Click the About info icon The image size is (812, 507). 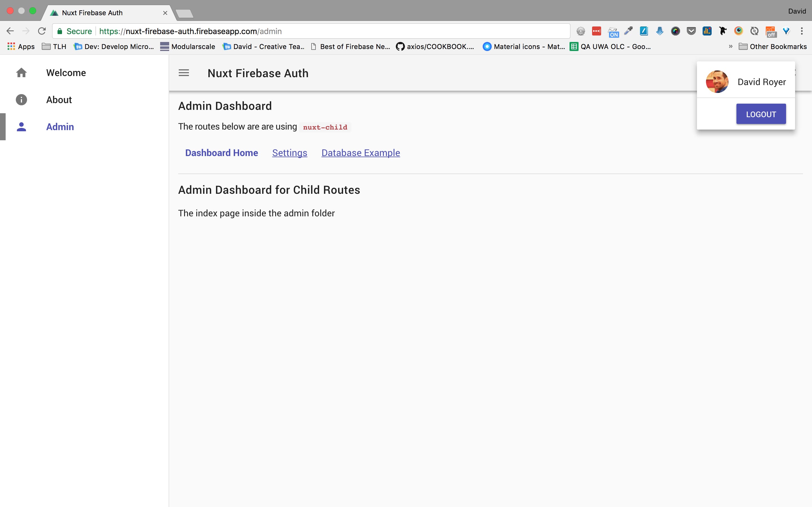(x=21, y=100)
